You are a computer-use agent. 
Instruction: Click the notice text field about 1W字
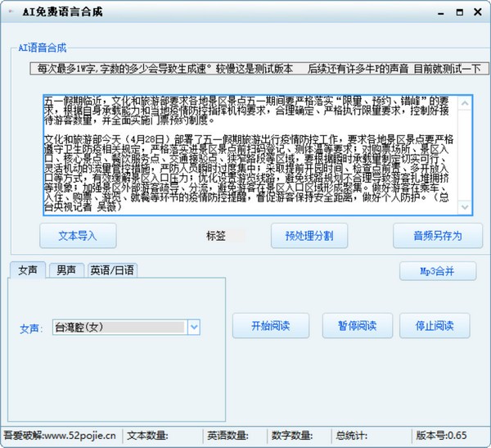[x=259, y=68]
